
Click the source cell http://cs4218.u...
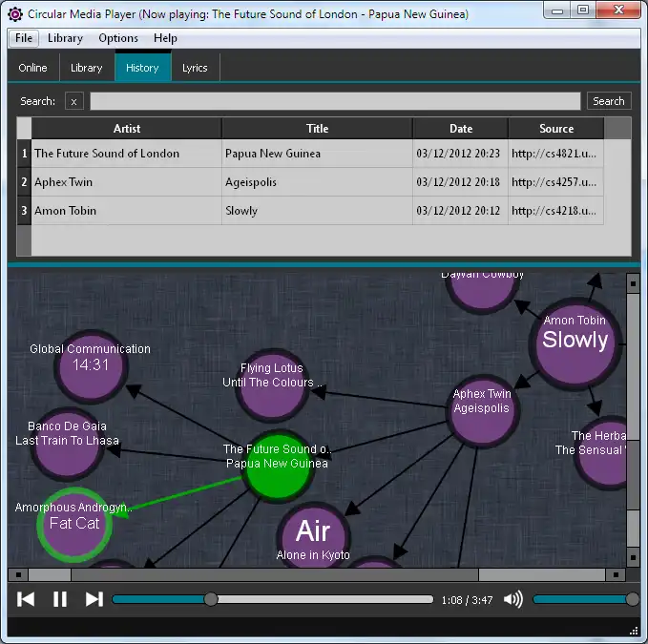[x=555, y=211]
